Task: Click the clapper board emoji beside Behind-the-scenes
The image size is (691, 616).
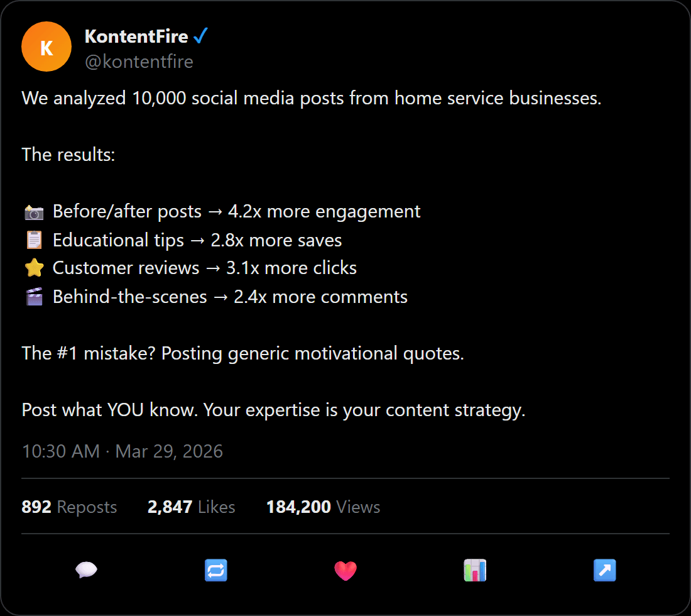Action: pyautogui.click(x=34, y=296)
